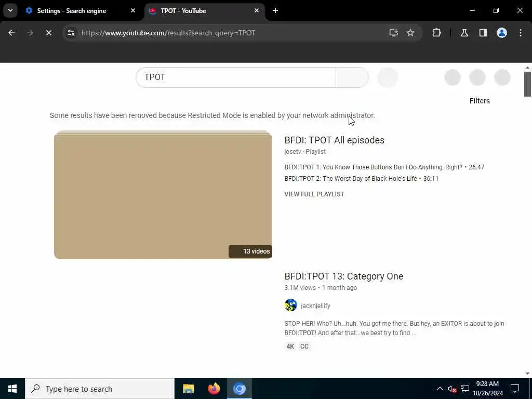Image resolution: width=532 pixels, height=399 pixels.
Task: Visit jacknjellify channel name link
Action: (315, 305)
